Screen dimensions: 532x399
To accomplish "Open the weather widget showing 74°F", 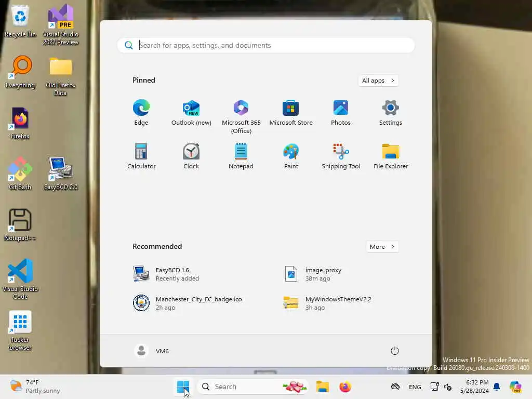I will pyautogui.click(x=35, y=387).
